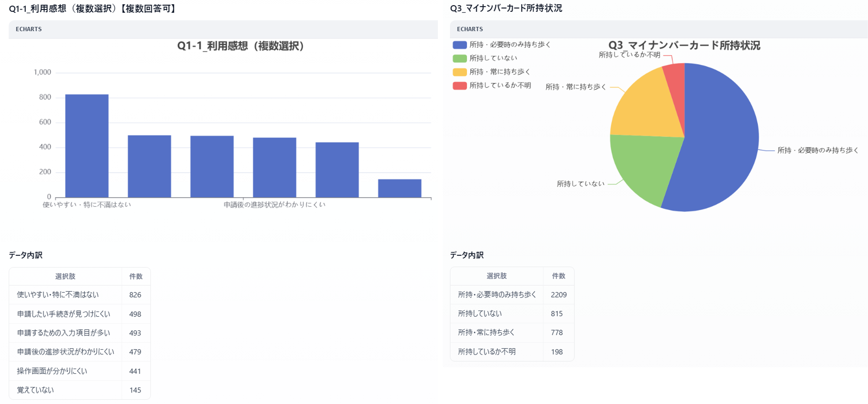Click the 選択肢 column header in the Q1-1 table

(65, 276)
